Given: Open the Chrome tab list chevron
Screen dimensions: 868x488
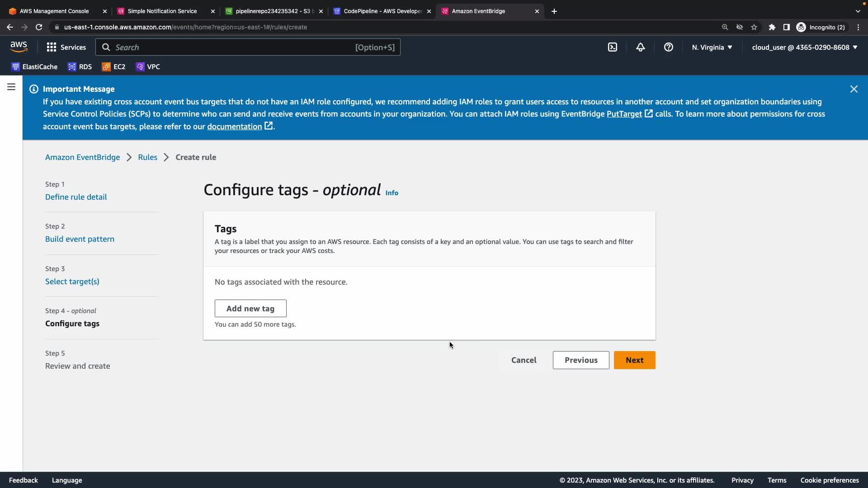Looking at the screenshot, I should 858,11.
